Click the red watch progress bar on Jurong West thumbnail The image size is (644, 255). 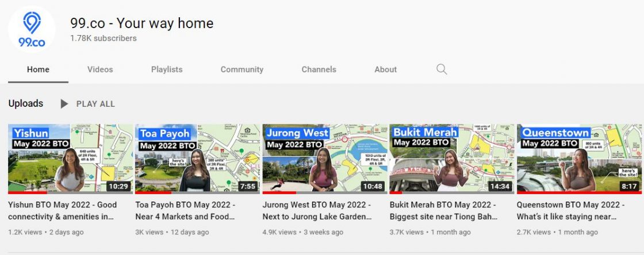click(x=279, y=192)
